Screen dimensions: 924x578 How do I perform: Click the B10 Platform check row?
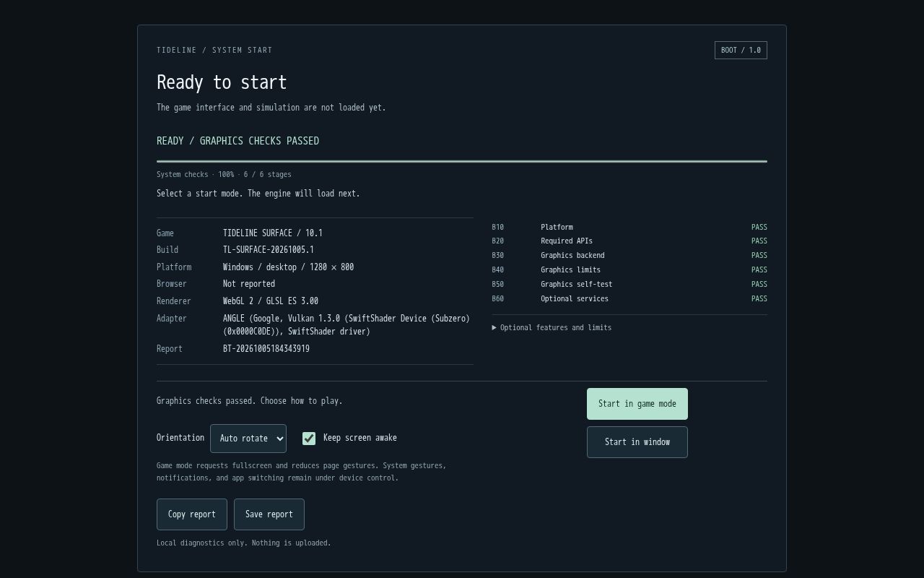pyautogui.click(x=629, y=227)
